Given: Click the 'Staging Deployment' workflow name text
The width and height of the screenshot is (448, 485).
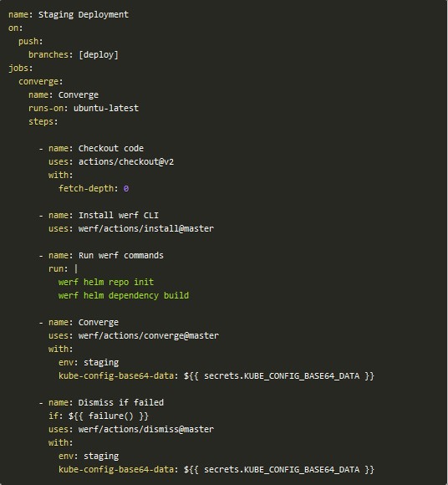Looking at the screenshot, I should 84,15.
